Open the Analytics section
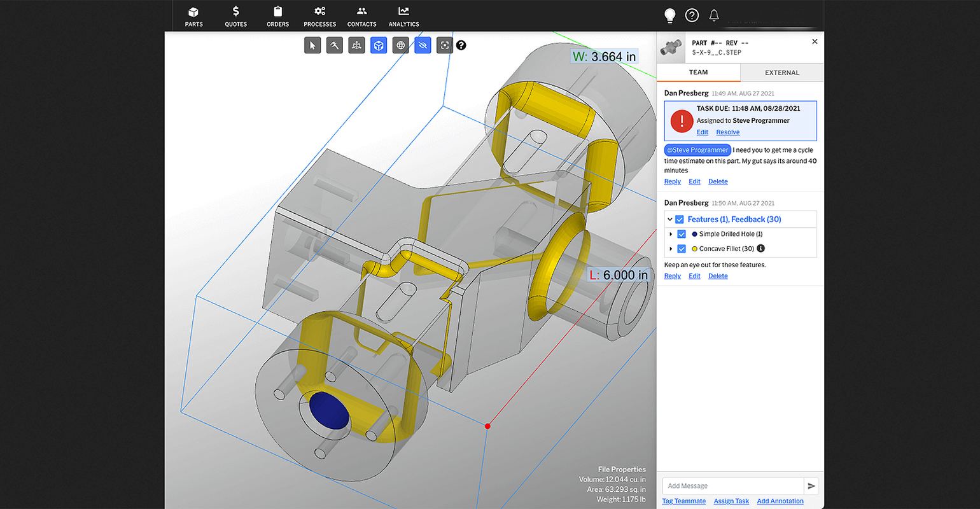 tap(403, 15)
